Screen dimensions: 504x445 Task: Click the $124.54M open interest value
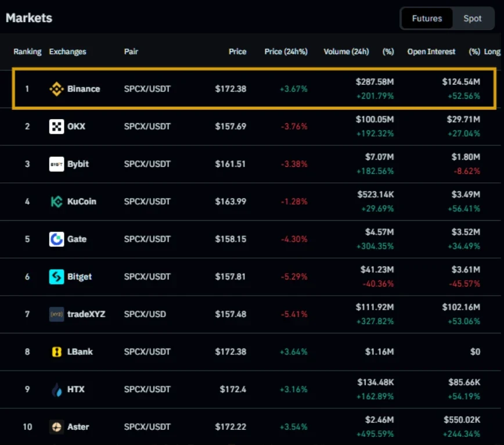point(461,82)
